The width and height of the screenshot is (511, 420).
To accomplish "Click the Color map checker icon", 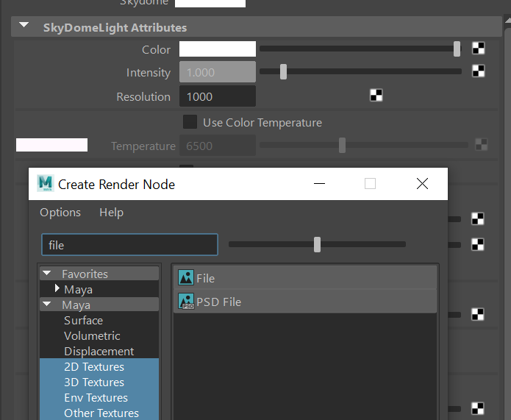I will click(x=479, y=49).
